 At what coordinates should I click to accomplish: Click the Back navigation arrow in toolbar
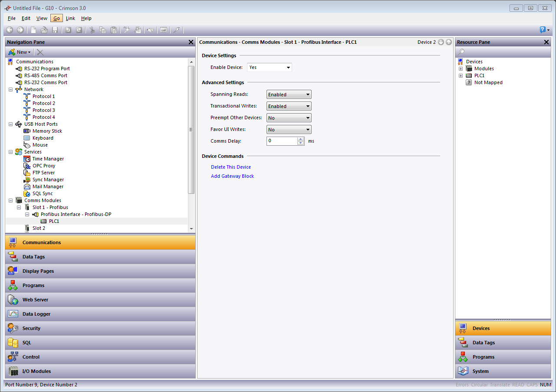(x=10, y=30)
